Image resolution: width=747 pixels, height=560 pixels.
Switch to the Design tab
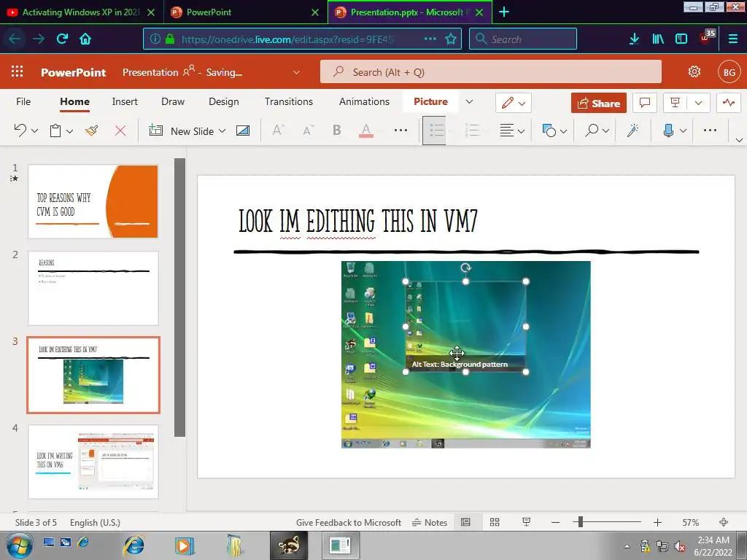[x=224, y=101]
